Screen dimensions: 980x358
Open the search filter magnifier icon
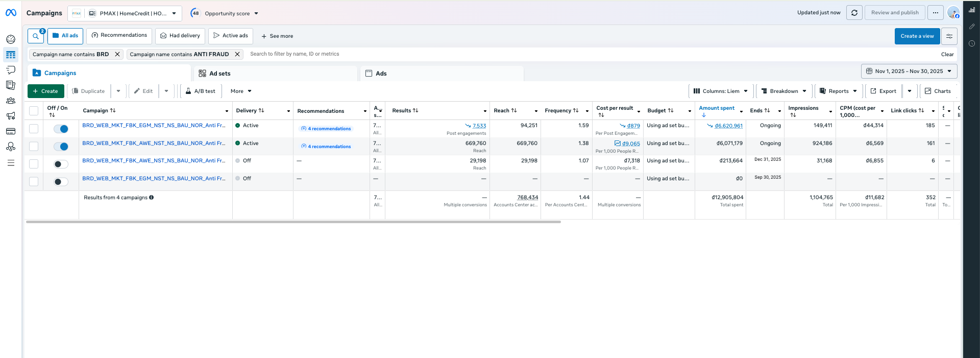pyautogui.click(x=35, y=36)
